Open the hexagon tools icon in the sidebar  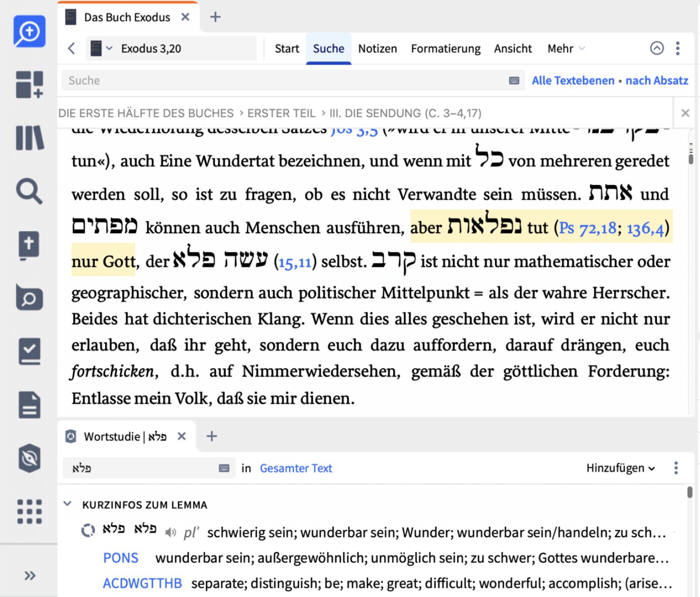tap(30, 458)
